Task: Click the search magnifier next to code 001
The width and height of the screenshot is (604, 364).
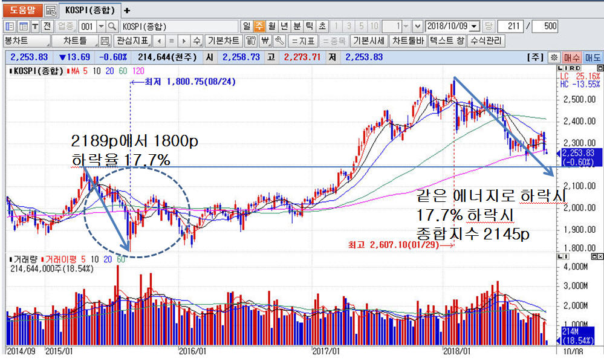Action: (112, 26)
